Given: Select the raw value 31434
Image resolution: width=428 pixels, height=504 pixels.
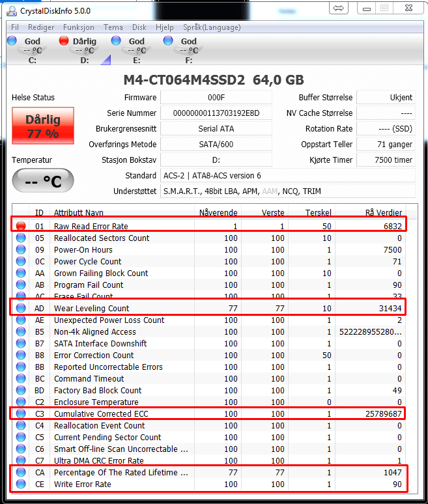Looking at the screenshot, I should tap(390, 308).
